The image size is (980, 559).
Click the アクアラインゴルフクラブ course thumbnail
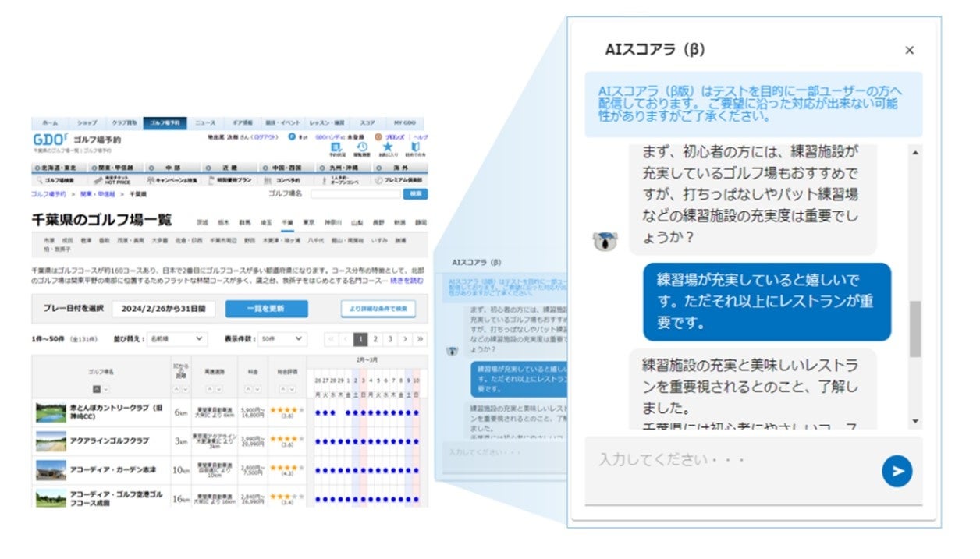pos(51,441)
